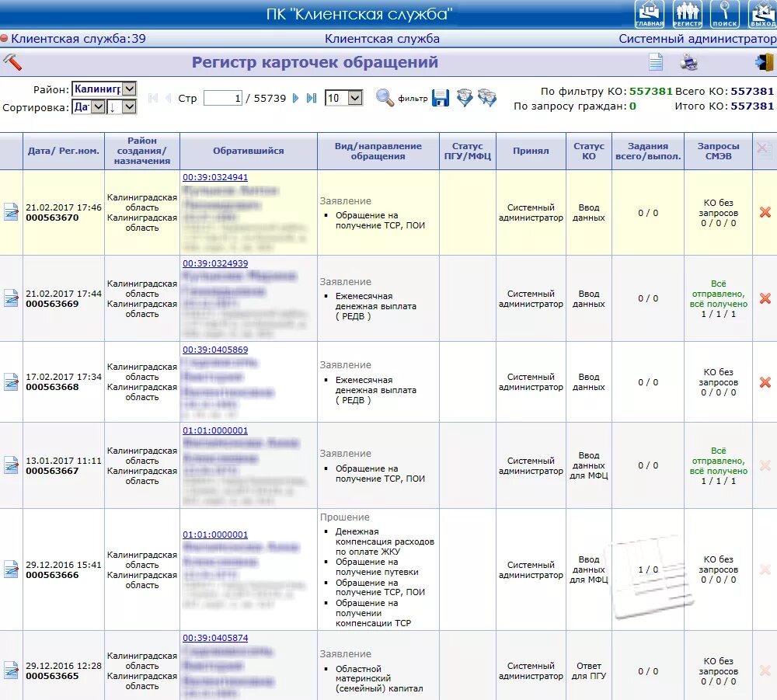Open the РЕГИСТР people icon

pyautogui.click(x=687, y=14)
